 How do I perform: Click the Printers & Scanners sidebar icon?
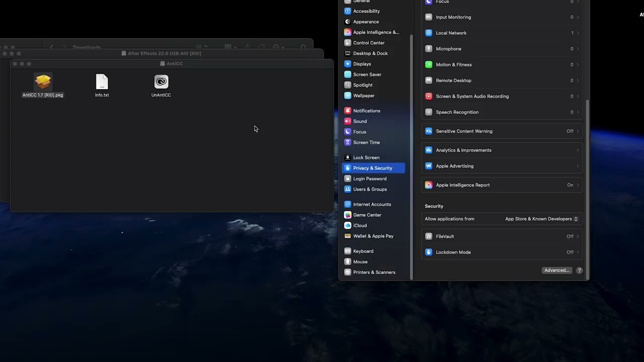[x=348, y=272]
